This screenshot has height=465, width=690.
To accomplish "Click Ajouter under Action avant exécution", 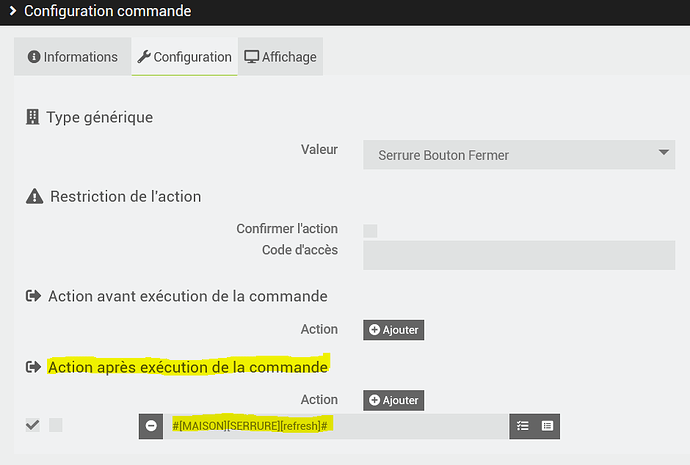I will pos(393,330).
